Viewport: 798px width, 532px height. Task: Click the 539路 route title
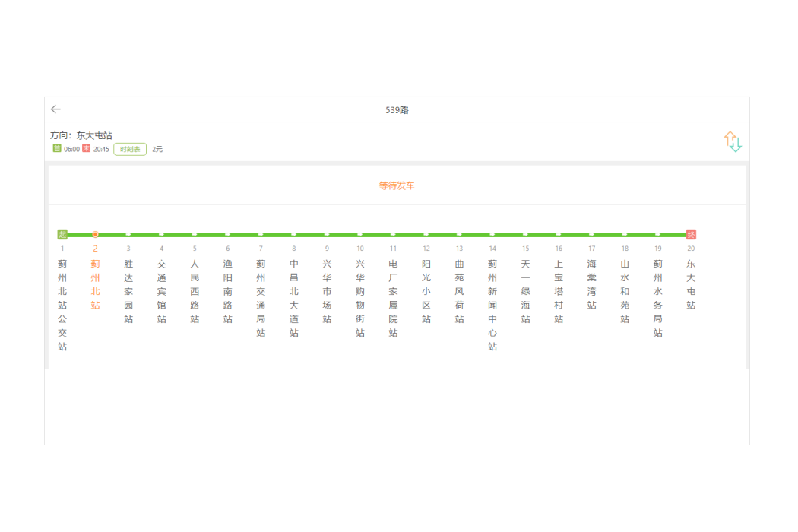397,110
